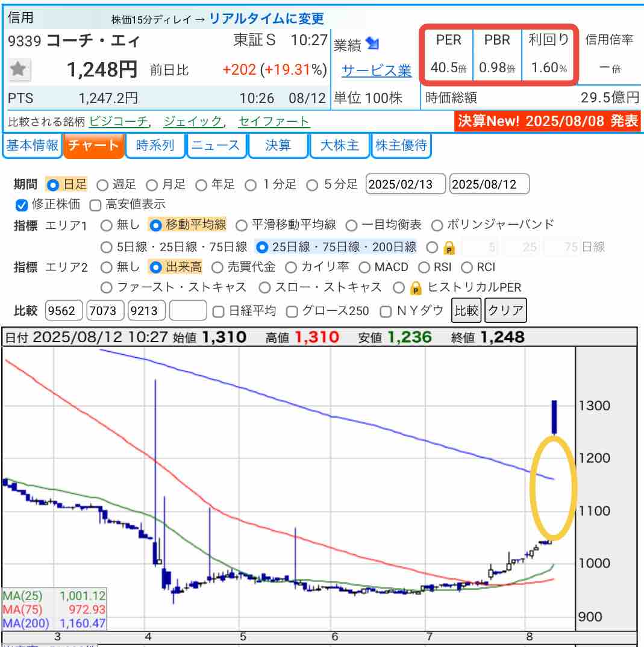This screenshot has width=644, height=647.
Task: Click end date field 2025/08/12
Action: [x=489, y=184]
